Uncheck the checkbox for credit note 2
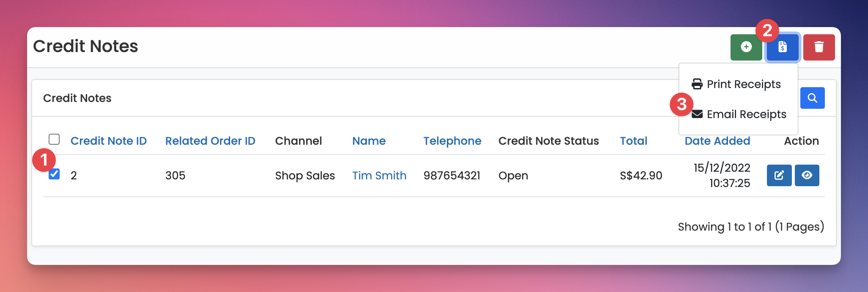 54,174
